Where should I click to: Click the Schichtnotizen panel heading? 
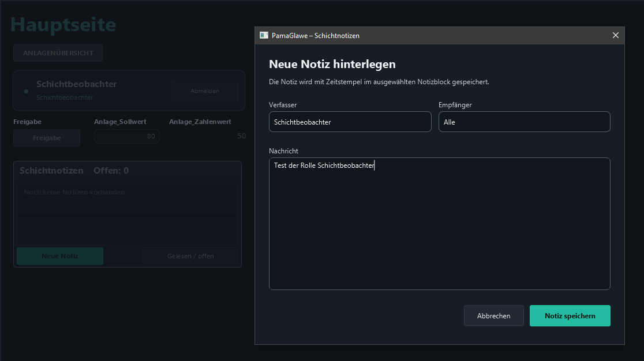click(x=51, y=171)
